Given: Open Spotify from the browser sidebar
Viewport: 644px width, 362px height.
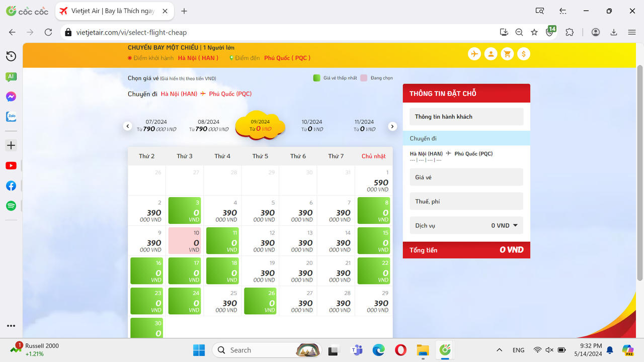Looking at the screenshot, I should click(x=11, y=206).
